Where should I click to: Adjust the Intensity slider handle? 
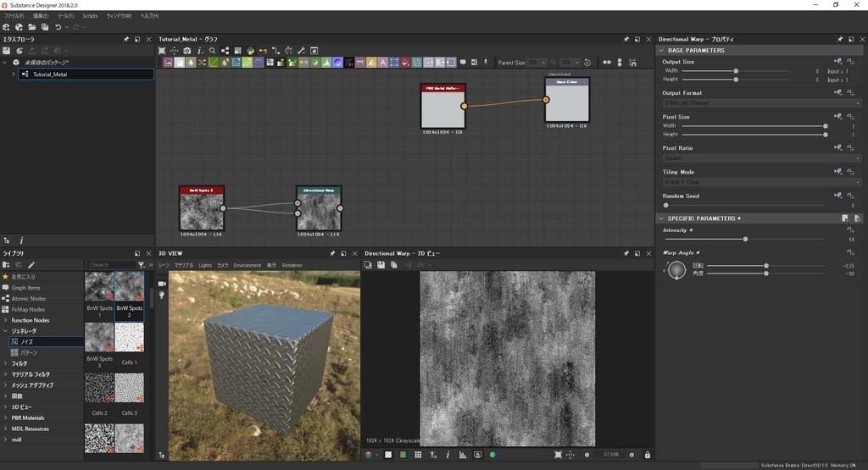pos(745,240)
